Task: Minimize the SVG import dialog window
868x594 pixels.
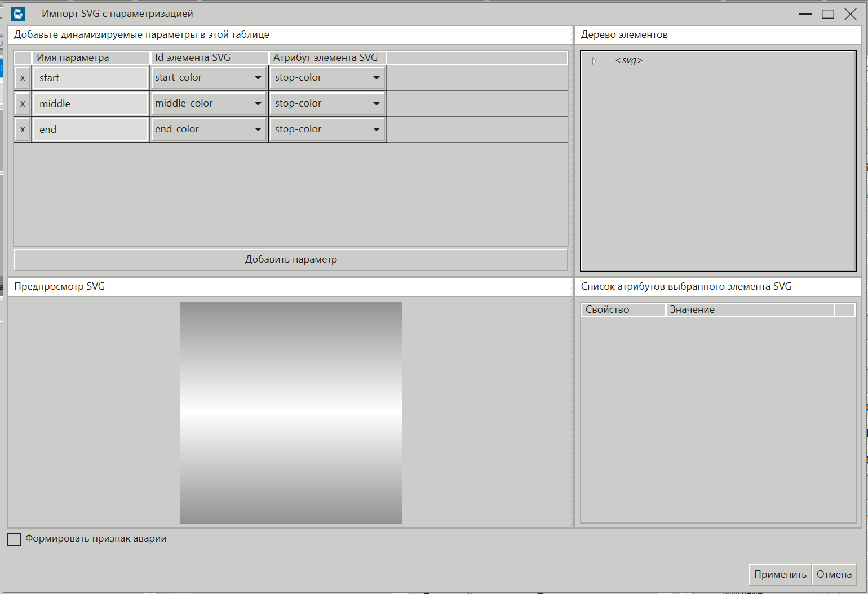Action: [805, 14]
